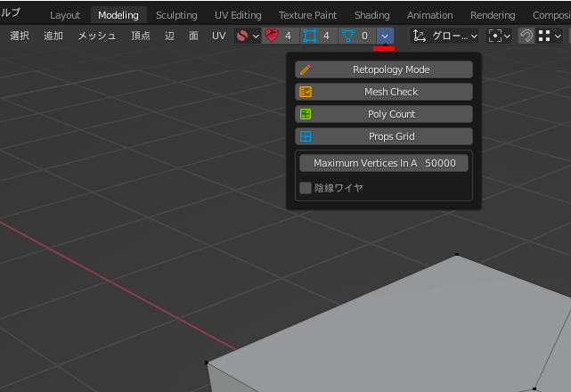Click the n-gon count value 4 beside the heart
Screen dimensions: 571x392
(288, 36)
